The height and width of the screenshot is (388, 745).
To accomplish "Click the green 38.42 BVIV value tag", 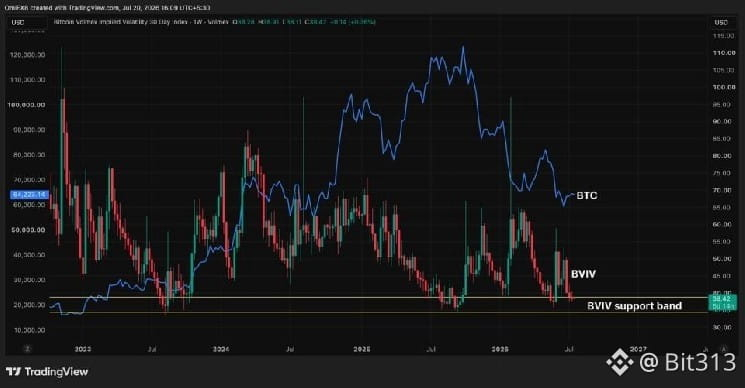I will (x=723, y=302).
